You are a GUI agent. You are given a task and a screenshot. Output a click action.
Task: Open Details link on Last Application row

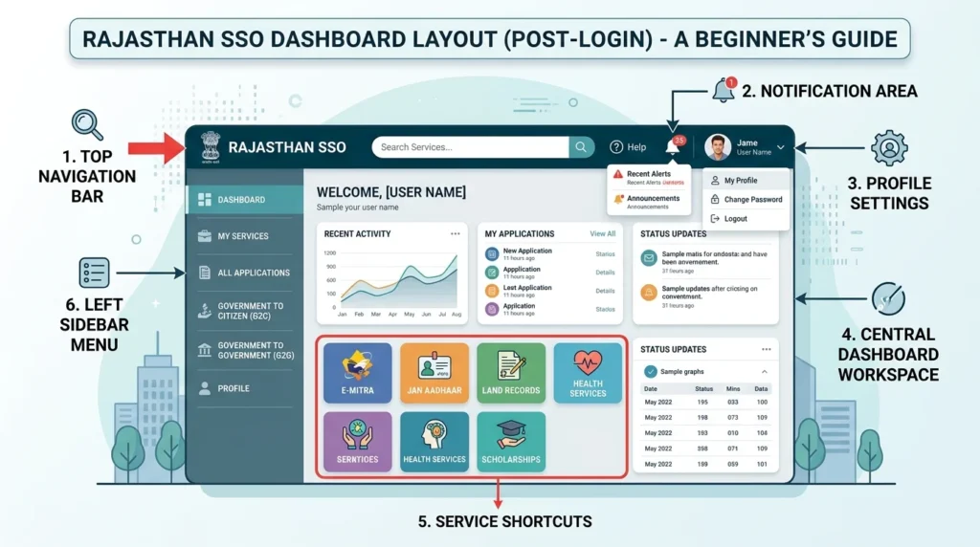pyautogui.click(x=605, y=291)
